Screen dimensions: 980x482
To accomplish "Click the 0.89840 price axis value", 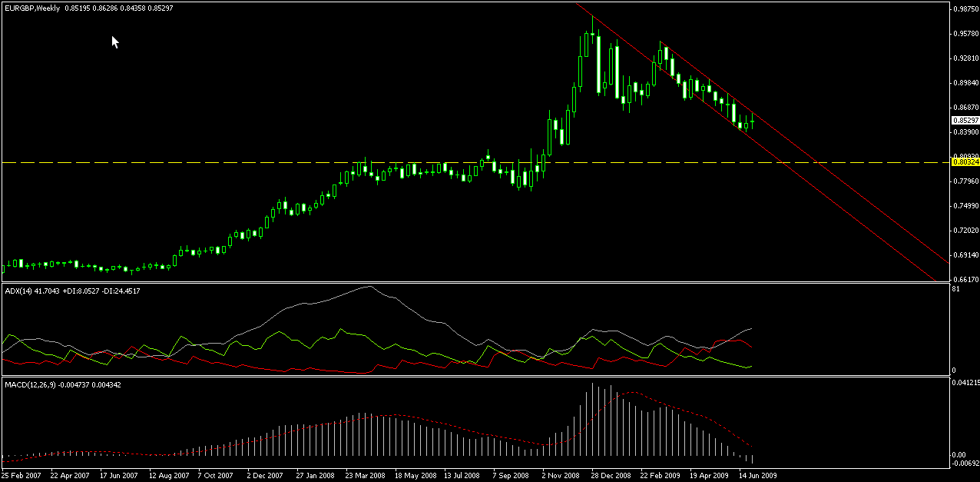I will point(965,82).
